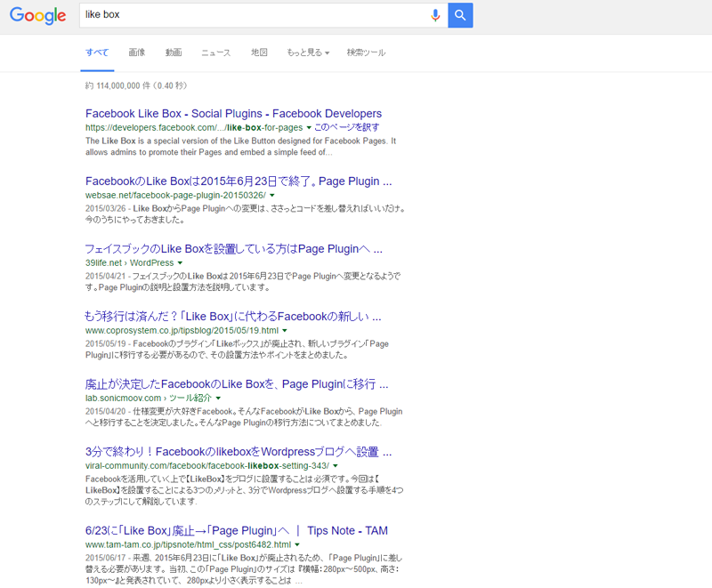Open '3分で終わり！Facebookのlikebox' result
This screenshot has width=712, height=588.
click(239, 452)
